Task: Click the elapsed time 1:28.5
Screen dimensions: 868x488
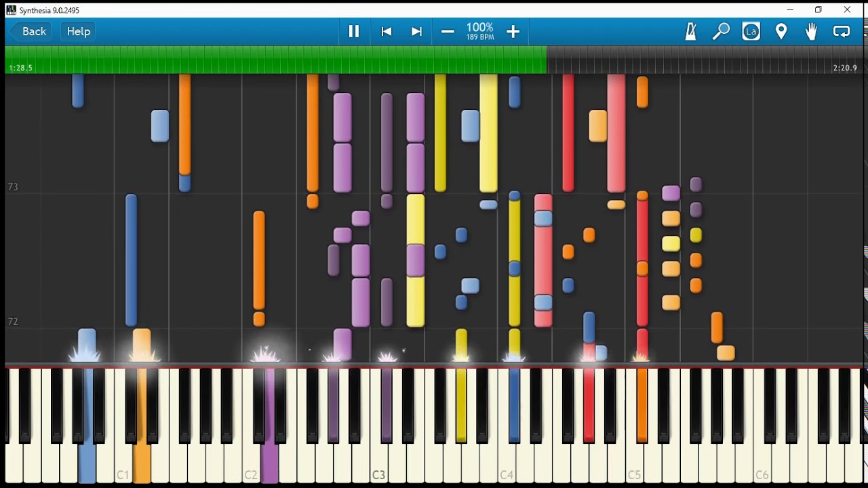Action: [20, 68]
